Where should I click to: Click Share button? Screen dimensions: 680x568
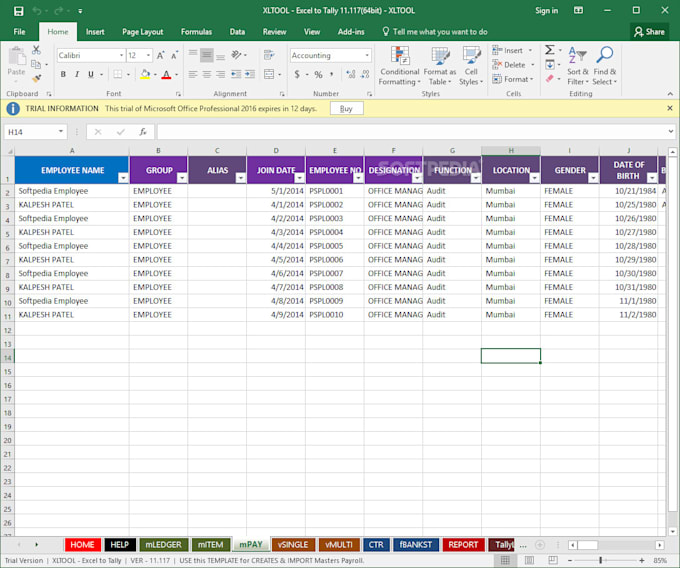[x=649, y=32]
